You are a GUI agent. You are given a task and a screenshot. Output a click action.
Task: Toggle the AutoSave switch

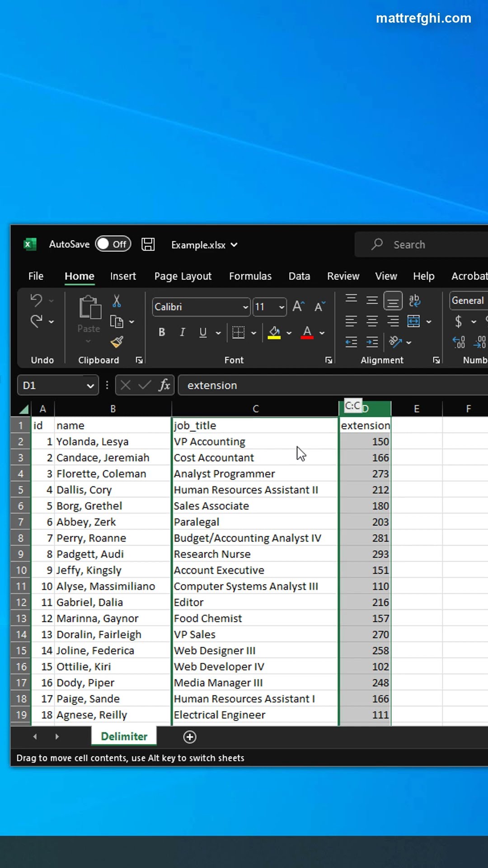point(113,244)
